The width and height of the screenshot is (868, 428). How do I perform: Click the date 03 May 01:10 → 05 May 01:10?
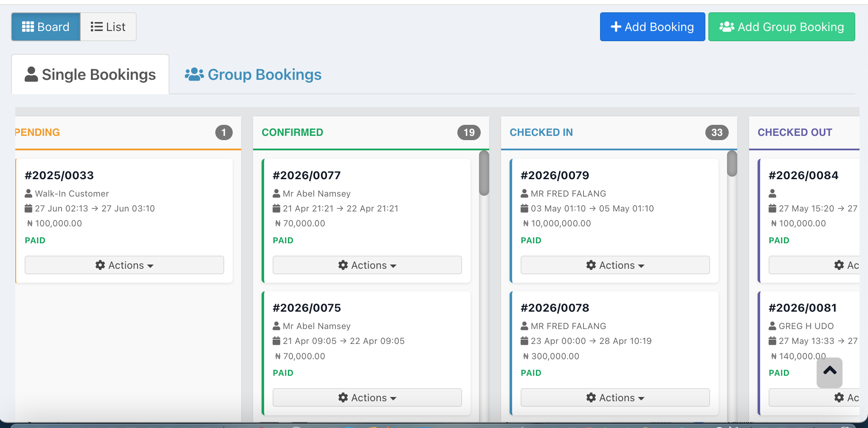coord(592,208)
